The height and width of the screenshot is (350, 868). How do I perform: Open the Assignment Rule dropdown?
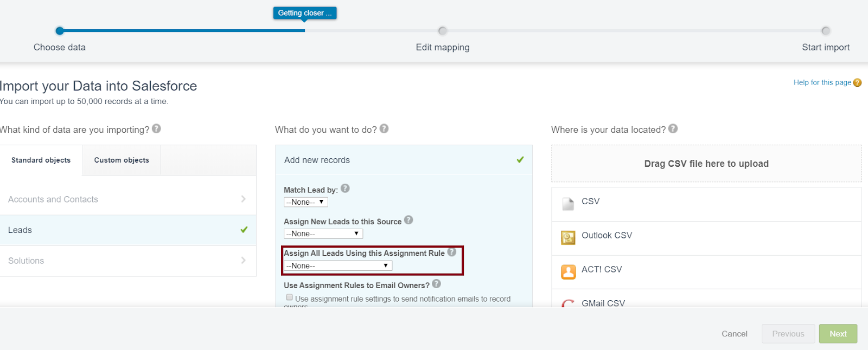point(338,265)
